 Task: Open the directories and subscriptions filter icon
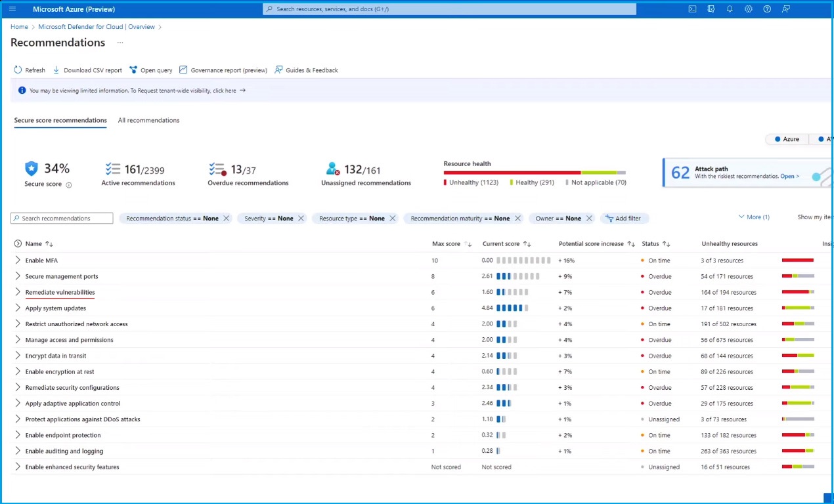pyautogui.click(x=711, y=9)
